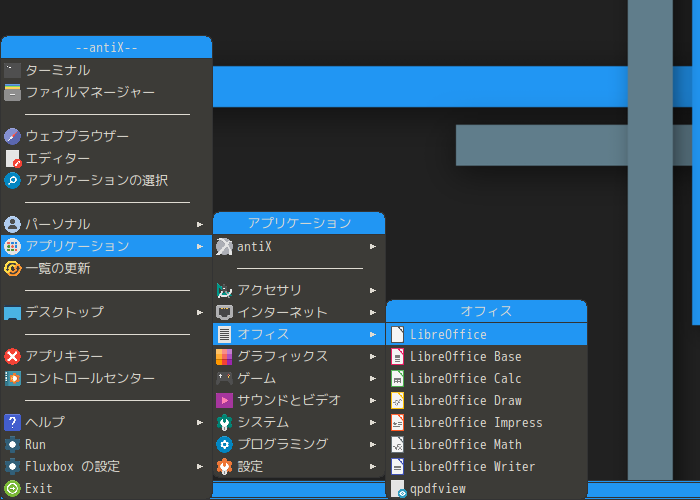Click the gear icon beside Fluxbox の設定

pos(12,467)
